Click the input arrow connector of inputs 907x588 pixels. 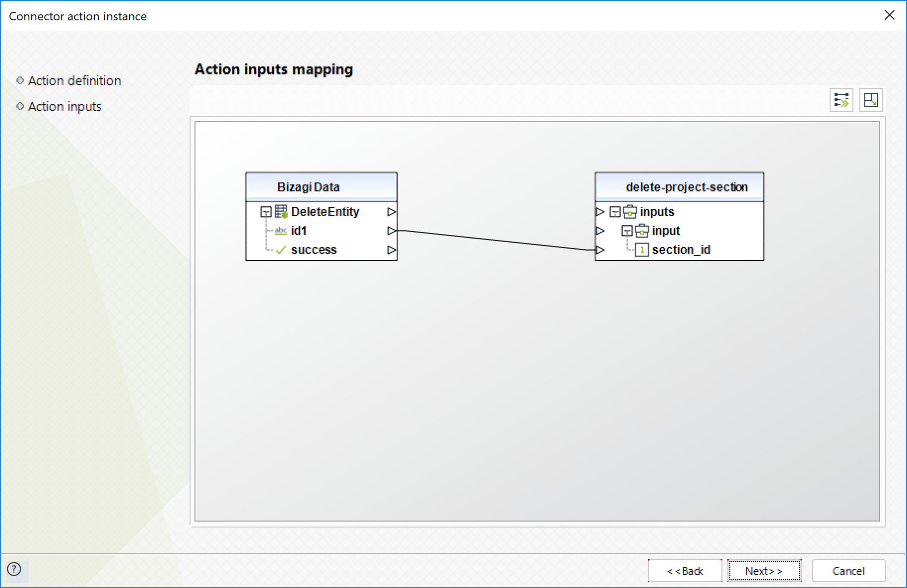(600, 212)
